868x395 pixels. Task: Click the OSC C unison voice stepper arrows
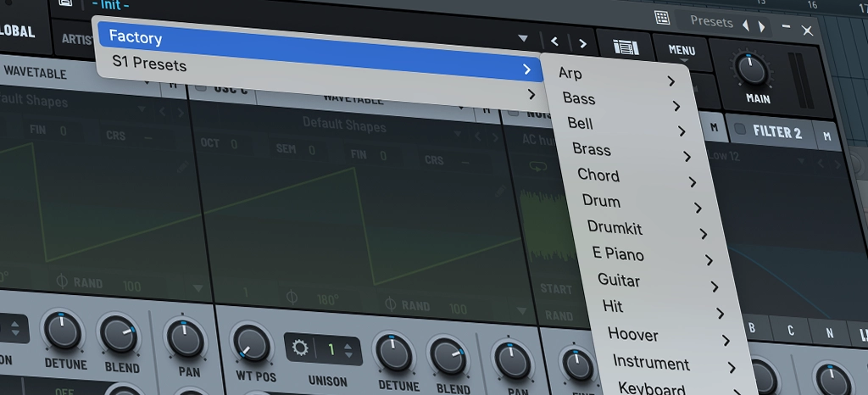click(348, 351)
